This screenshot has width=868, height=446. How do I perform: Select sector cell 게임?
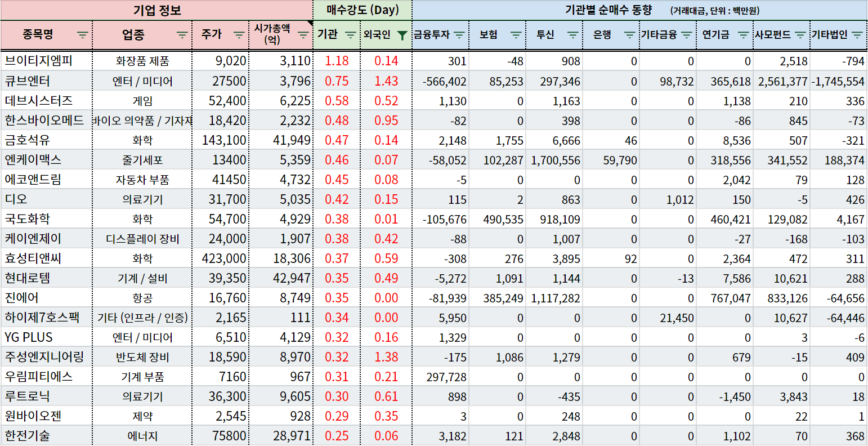pos(142,100)
